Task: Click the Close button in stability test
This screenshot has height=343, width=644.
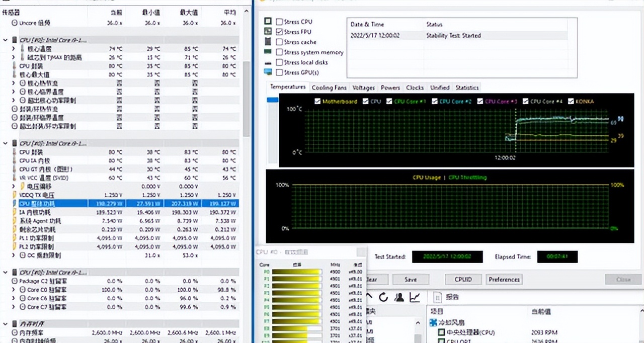Action: (623, 279)
